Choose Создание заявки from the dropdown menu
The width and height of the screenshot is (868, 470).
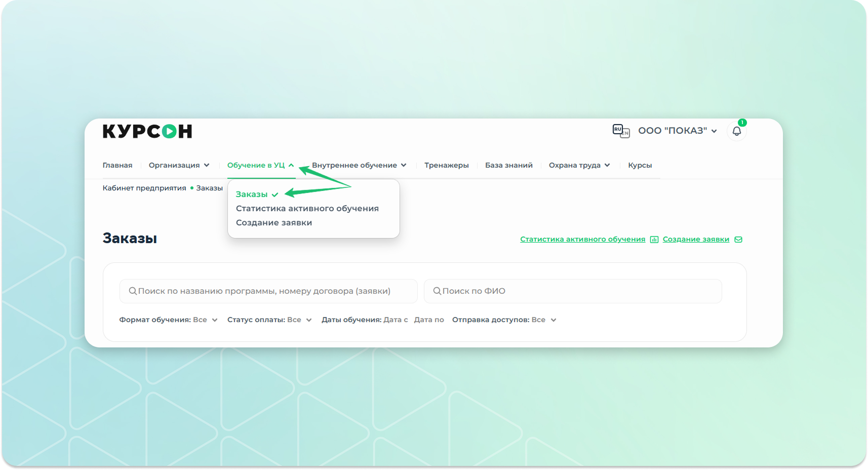point(273,223)
